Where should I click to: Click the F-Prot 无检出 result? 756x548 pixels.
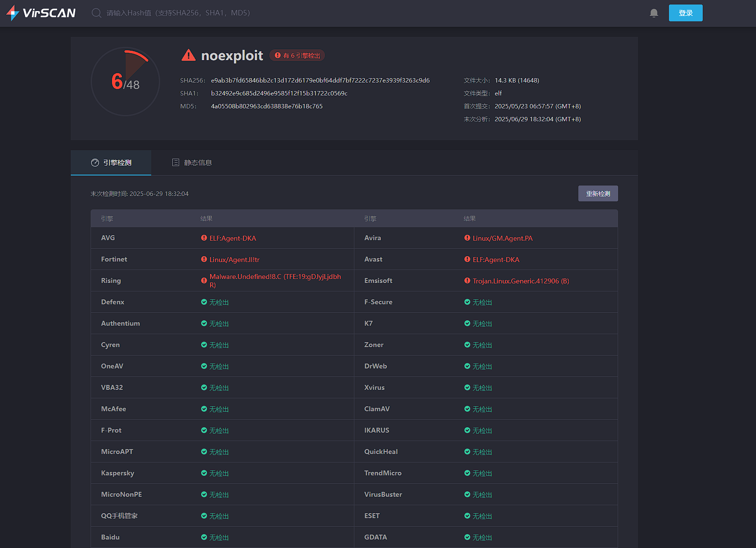click(x=219, y=431)
